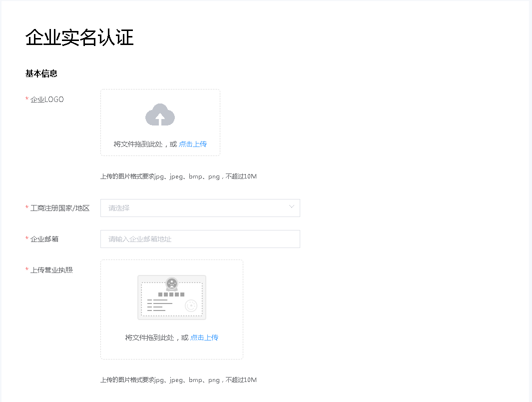Click the 企业LOGO field label
This screenshot has width=532, height=402.
(x=47, y=99)
